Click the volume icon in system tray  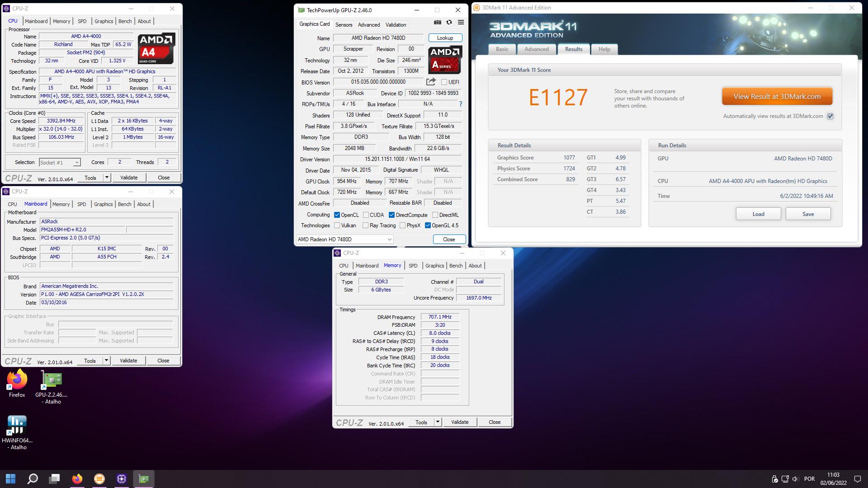click(x=796, y=479)
